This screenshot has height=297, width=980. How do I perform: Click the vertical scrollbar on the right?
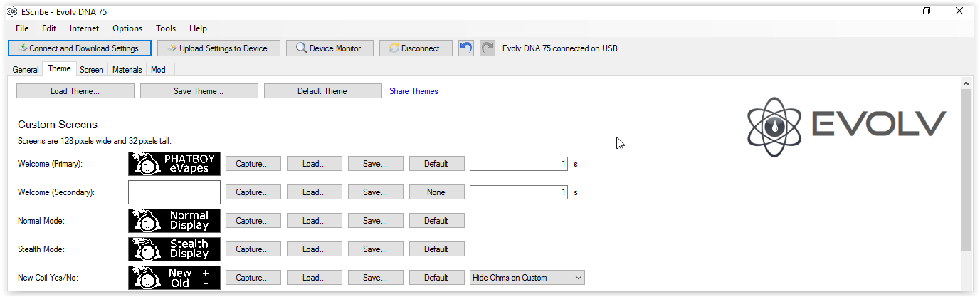(965, 171)
